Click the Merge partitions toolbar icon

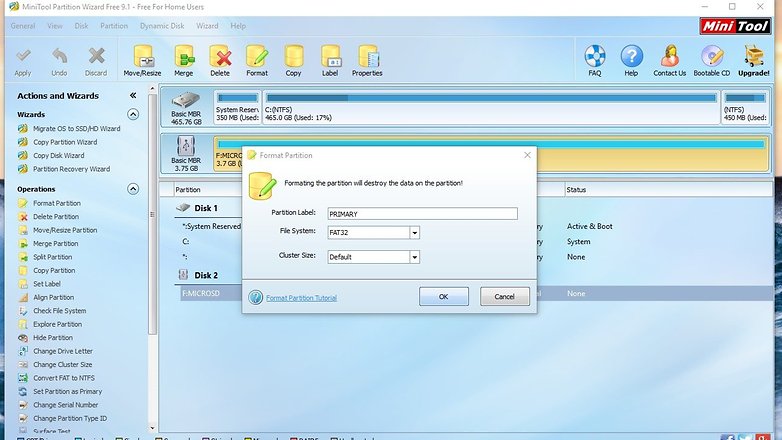coord(184,56)
